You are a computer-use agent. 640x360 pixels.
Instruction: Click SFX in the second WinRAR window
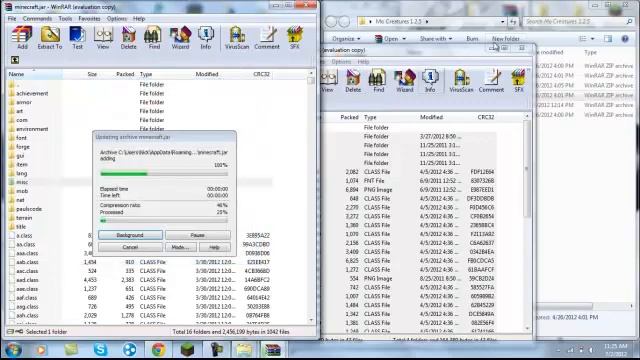pyautogui.click(x=519, y=80)
